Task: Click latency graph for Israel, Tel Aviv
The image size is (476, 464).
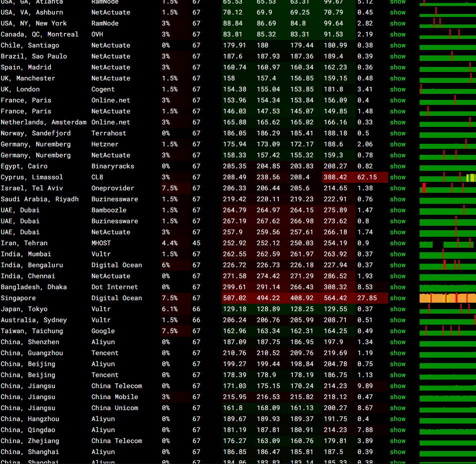Action: (448, 188)
